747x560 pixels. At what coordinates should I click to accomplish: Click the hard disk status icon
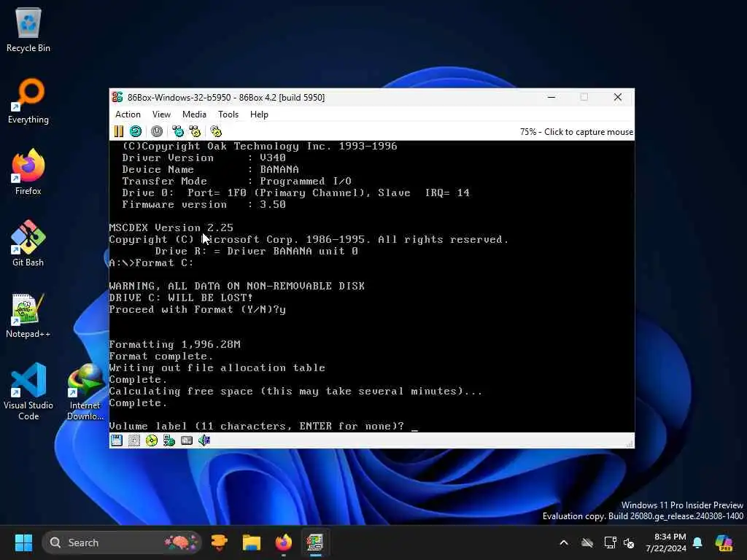(x=169, y=440)
